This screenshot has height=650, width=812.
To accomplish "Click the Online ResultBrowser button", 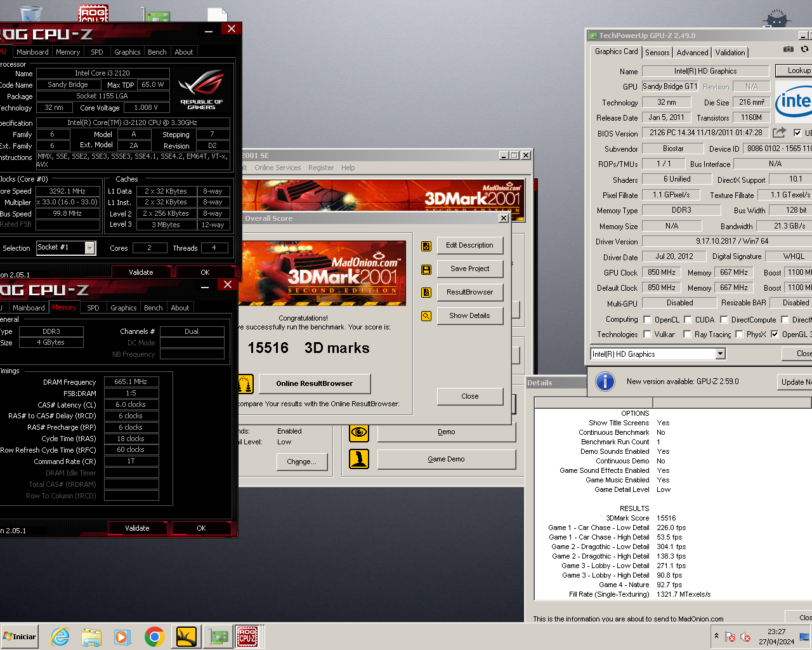I will click(x=314, y=383).
